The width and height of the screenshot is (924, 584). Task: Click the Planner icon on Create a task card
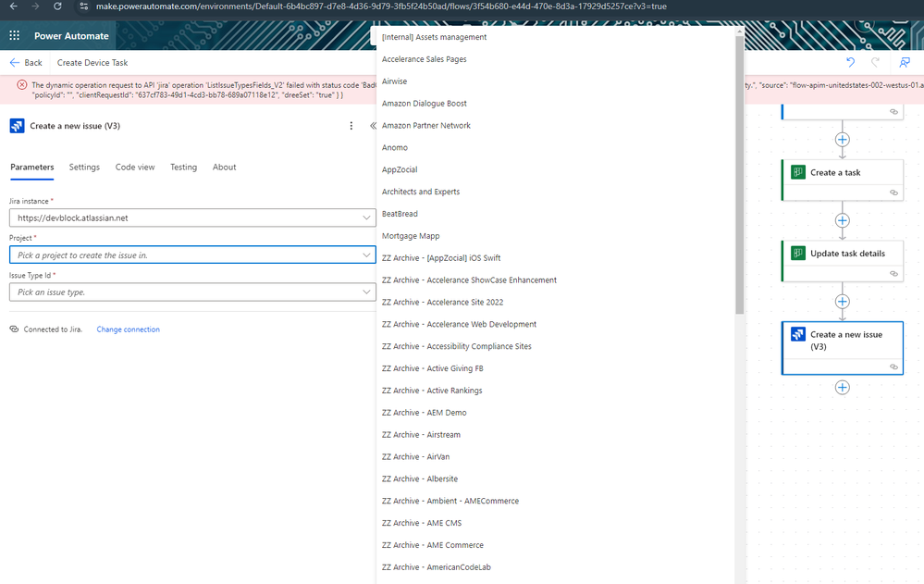[x=798, y=172]
